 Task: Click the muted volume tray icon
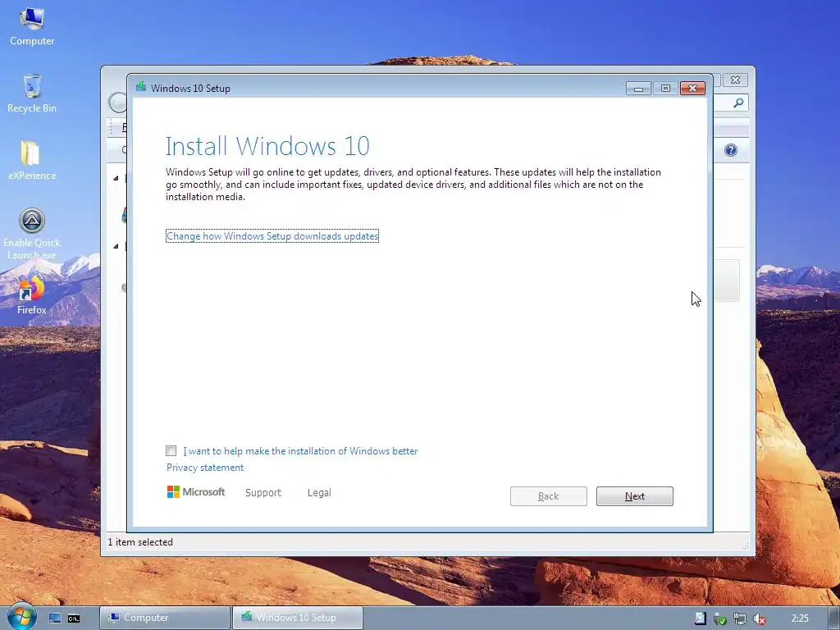pos(759,619)
